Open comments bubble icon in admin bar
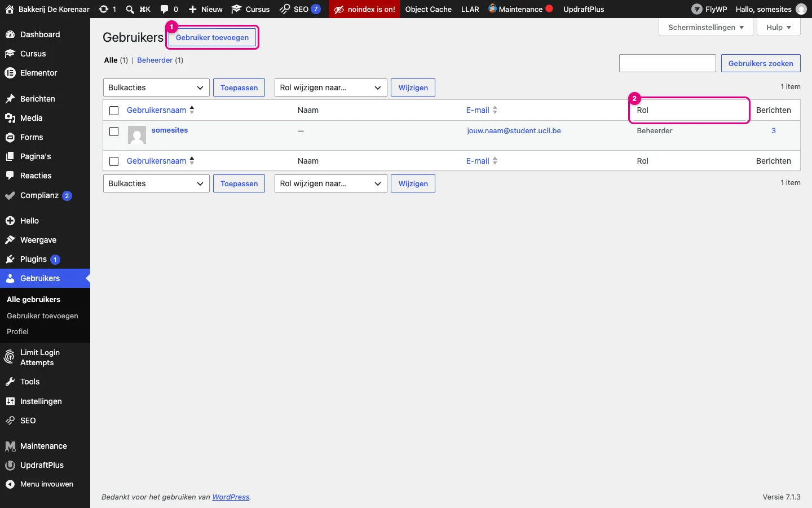The height and width of the screenshot is (508, 812). point(165,9)
